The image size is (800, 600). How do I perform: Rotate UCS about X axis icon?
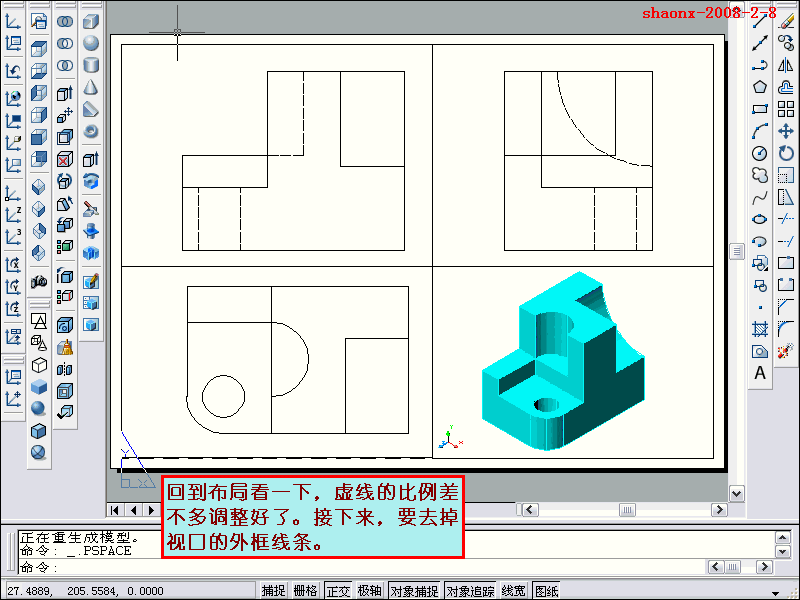(x=13, y=265)
